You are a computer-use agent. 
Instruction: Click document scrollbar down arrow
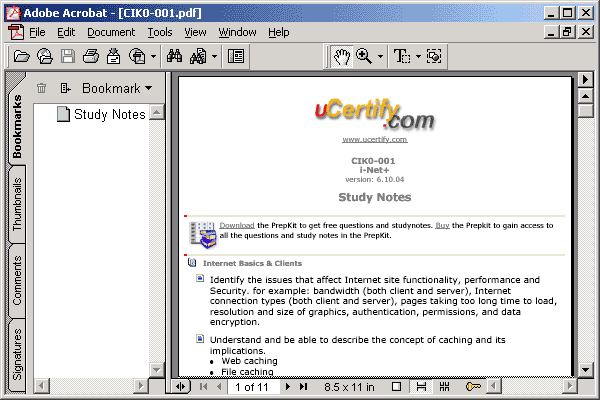[x=585, y=369]
